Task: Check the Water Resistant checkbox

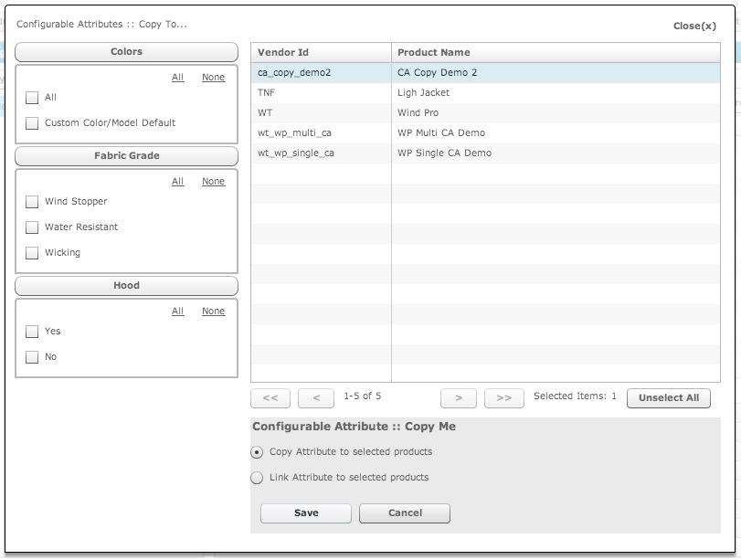Action: [x=33, y=227]
